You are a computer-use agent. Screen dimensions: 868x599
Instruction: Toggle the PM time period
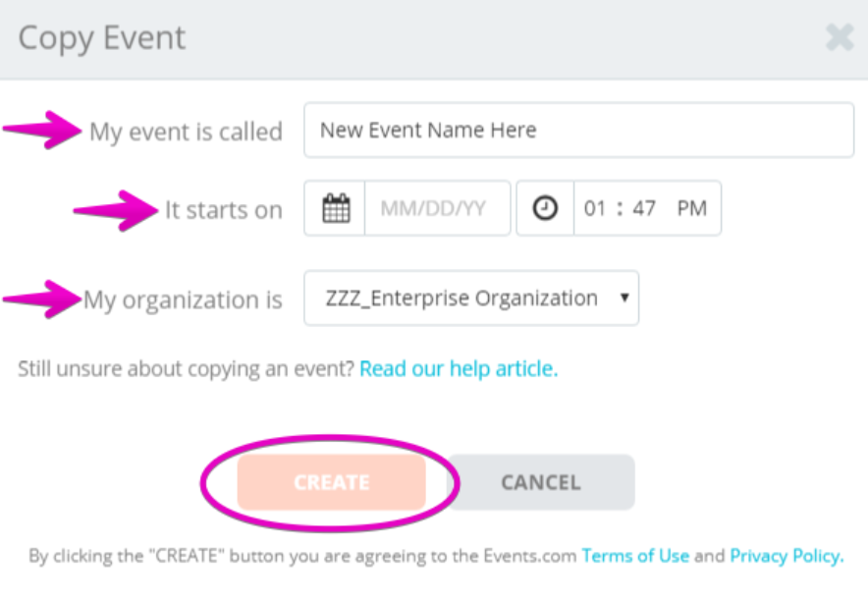coord(692,209)
